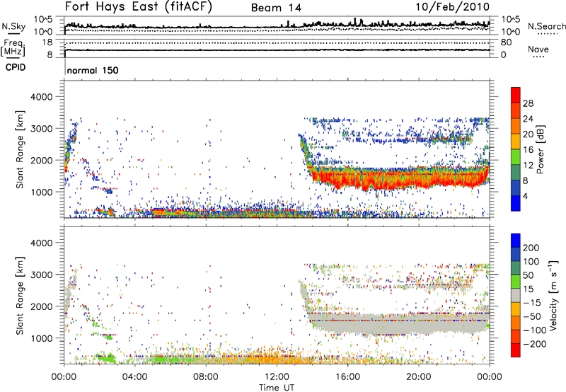566x392 pixels.
Task: Click the 'Nave' legend label
Action: pyautogui.click(x=538, y=49)
